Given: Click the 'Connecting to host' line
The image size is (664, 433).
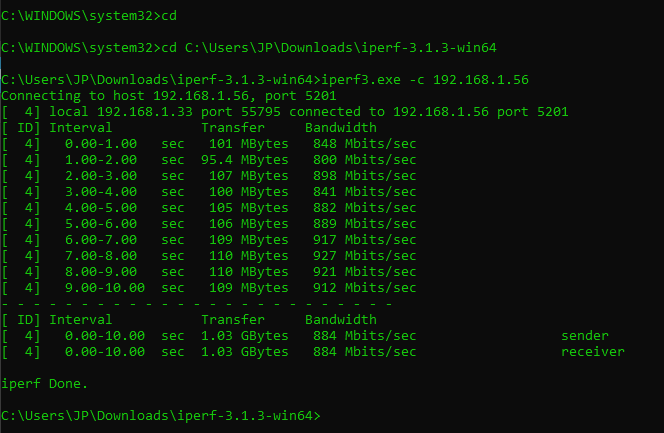Looking at the screenshot, I should pyautogui.click(x=169, y=96).
